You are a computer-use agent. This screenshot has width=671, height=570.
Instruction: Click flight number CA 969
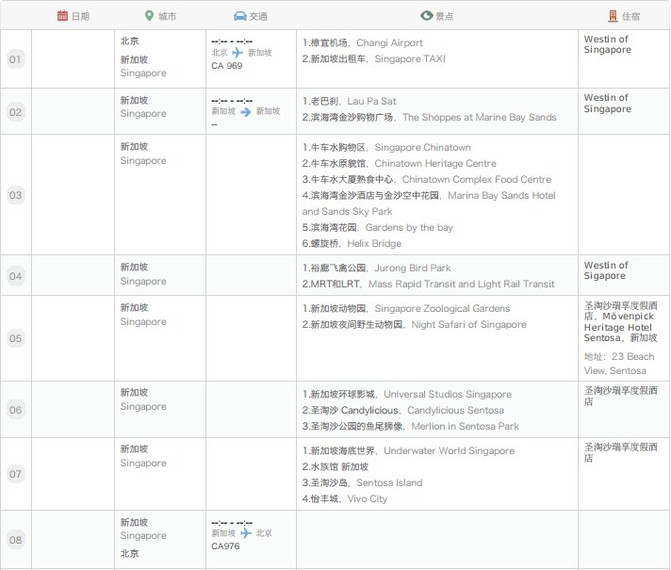[227, 65]
